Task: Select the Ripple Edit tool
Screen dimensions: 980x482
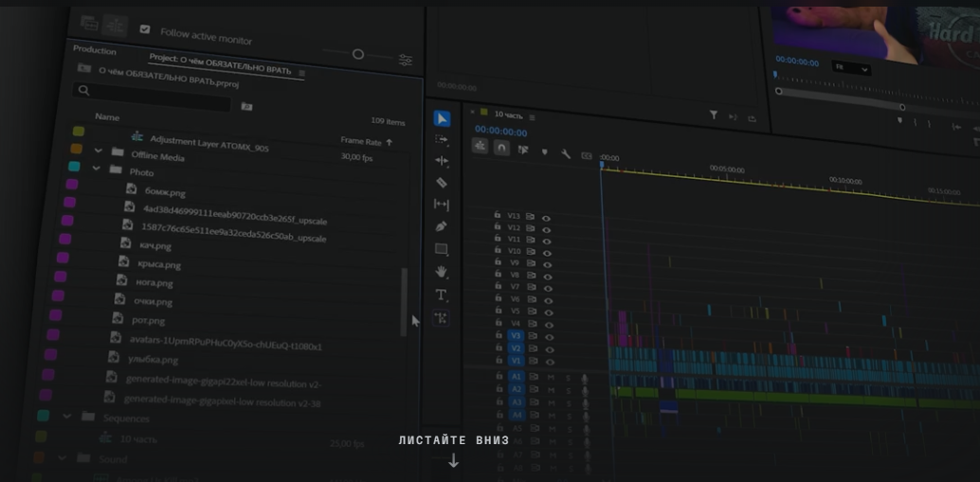Action: click(442, 160)
